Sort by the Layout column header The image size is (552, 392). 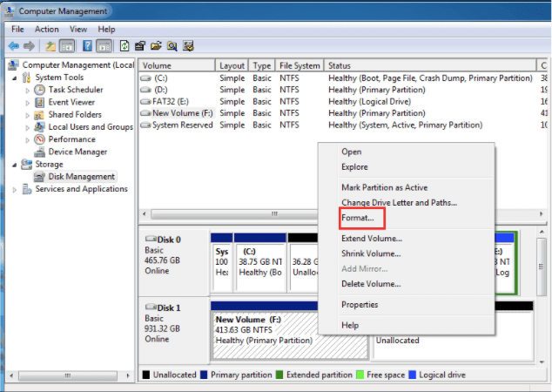coord(232,66)
